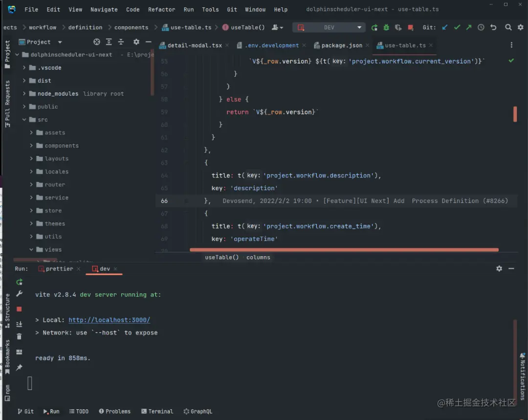Select opened file with the target icon
528x420 pixels.
[97, 42]
